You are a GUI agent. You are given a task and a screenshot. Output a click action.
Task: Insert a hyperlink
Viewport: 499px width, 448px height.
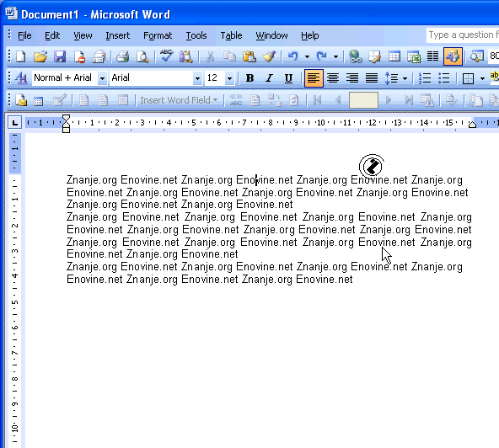(355, 57)
